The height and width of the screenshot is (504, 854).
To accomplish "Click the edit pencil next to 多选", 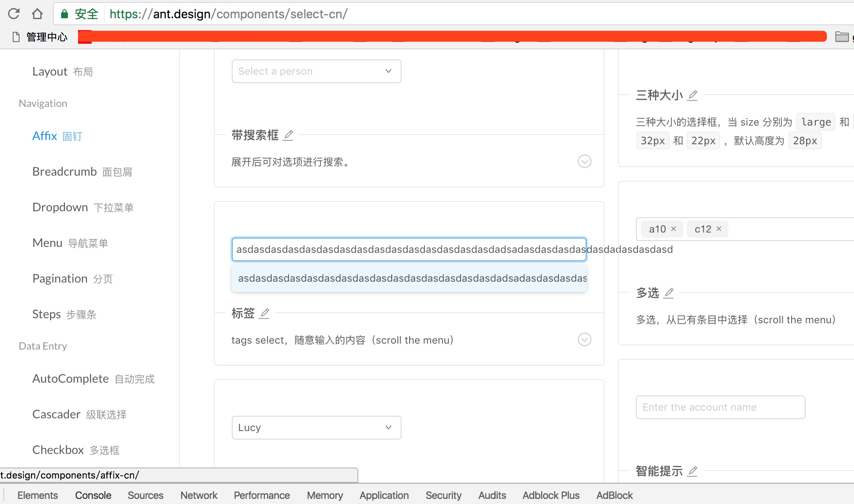I will coord(669,293).
